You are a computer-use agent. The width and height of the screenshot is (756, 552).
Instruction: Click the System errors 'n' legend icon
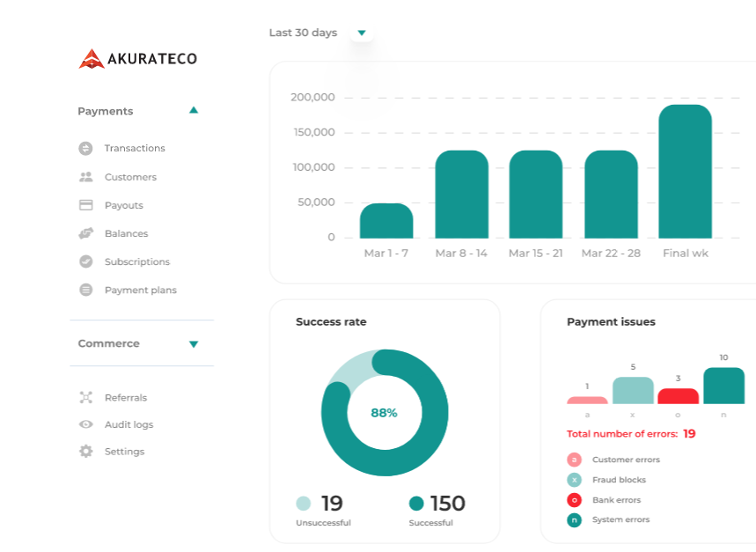point(574,520)
